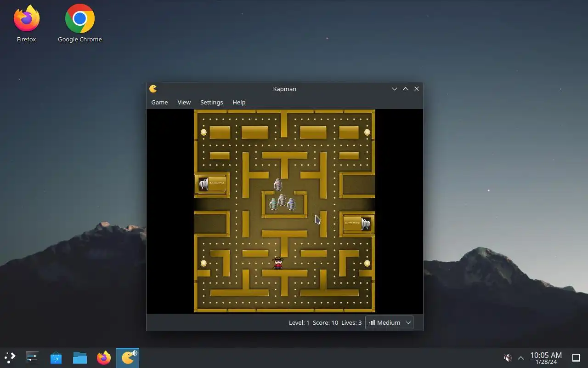Screen dimensions: 588x368
Task: Maximize the Kapman window
Action: [406, 89]
